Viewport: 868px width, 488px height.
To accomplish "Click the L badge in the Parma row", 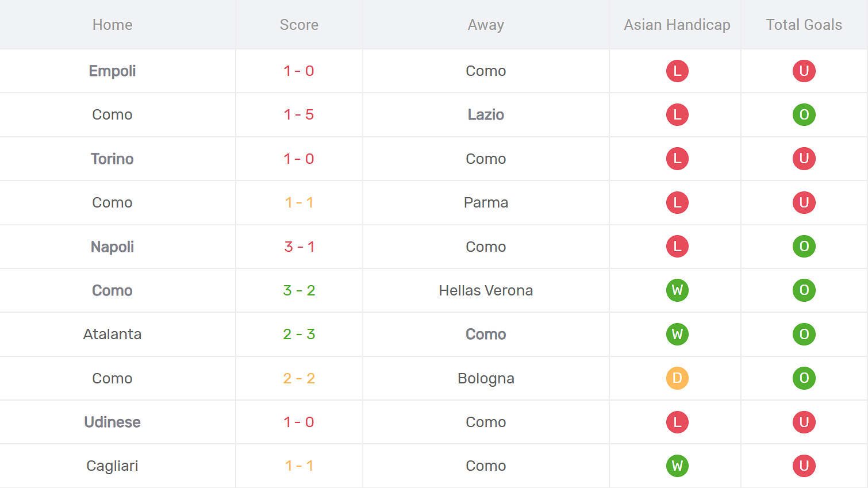I will coord(677,202).
